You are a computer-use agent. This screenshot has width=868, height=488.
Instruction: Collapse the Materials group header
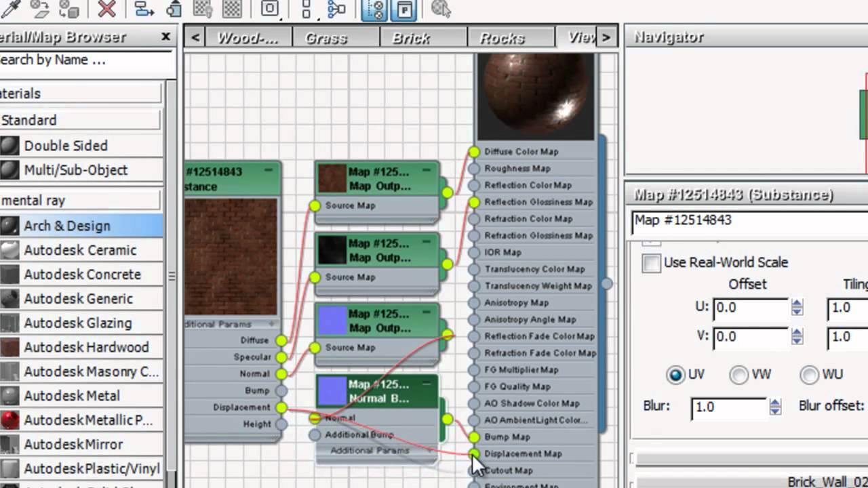(80, 94)
